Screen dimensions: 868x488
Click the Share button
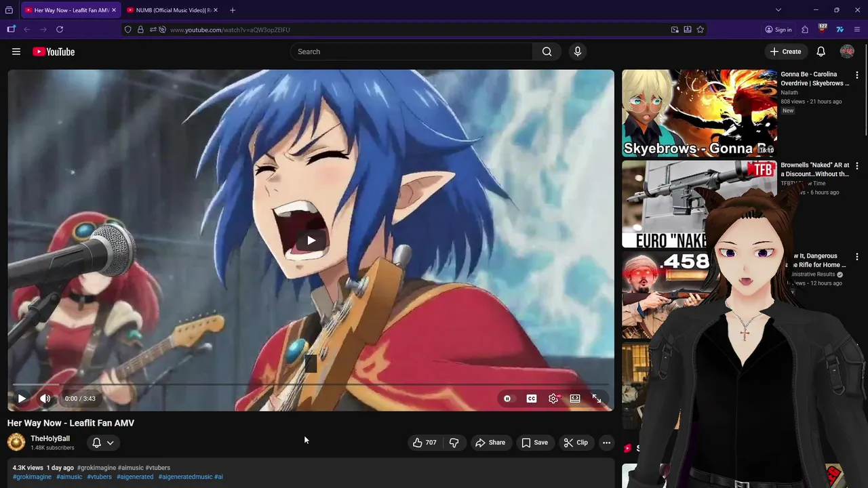[x=490, y=443]
